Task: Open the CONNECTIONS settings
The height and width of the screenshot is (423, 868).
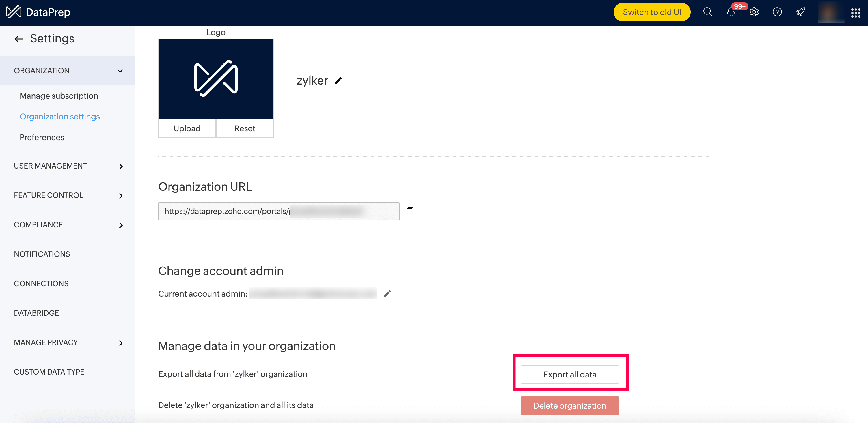Action: 41,284
